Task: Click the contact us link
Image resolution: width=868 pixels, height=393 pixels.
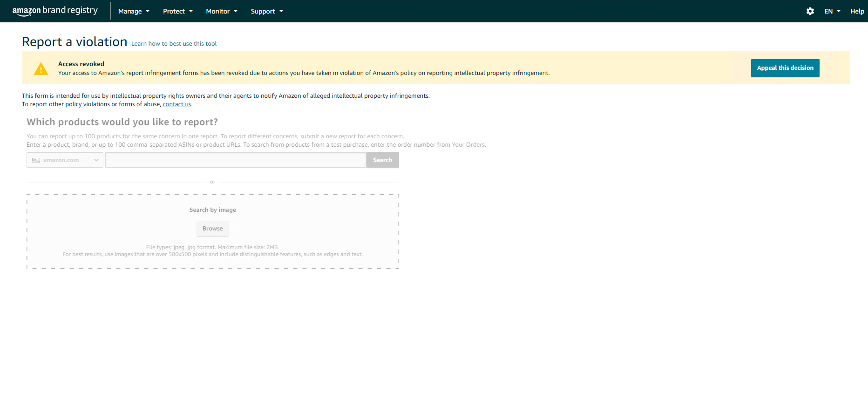Action: coord(177,104)
